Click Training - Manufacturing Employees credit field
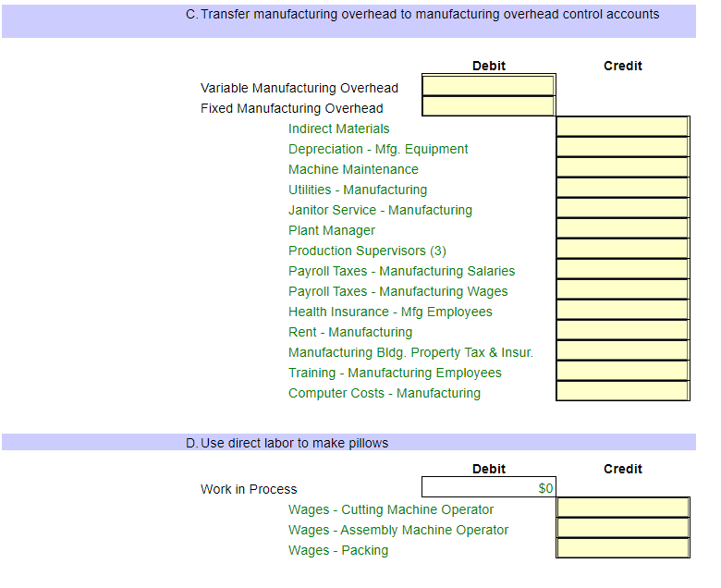This screenshot has width=721, height=588. click(x=623, y=371)
